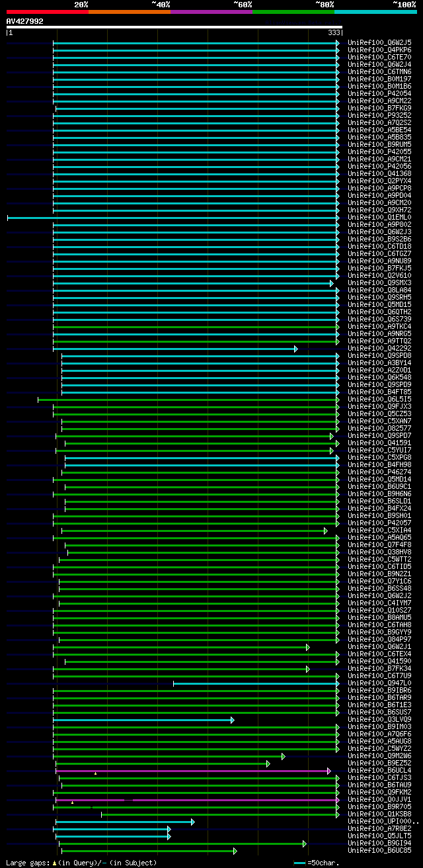Open hit UniRef100_B8AMU5
423x868 pixels.
point(379,617)
